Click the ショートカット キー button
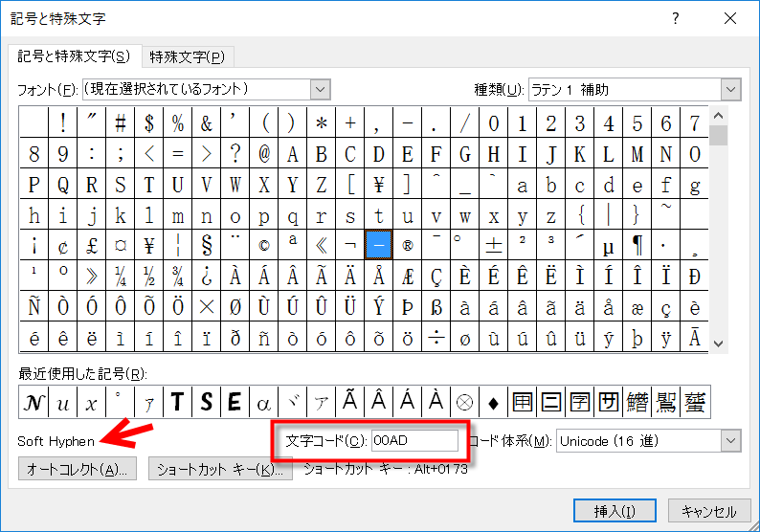Image resolution: width=760 pixels, height=532 pixels. point(220,469)
